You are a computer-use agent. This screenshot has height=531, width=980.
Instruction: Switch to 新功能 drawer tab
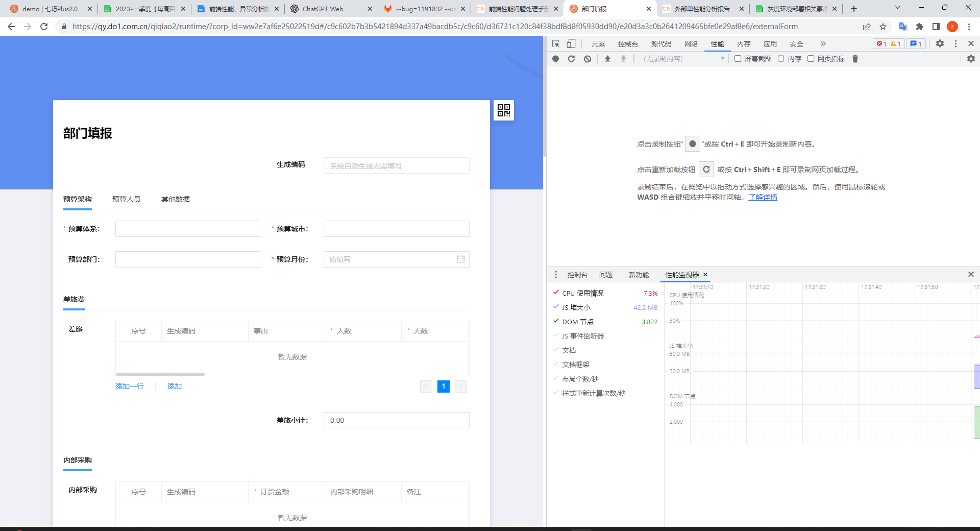(x=639, y=275)
